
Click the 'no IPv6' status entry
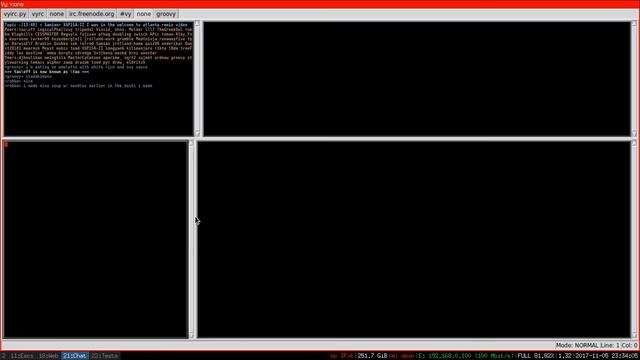[342, 356]
